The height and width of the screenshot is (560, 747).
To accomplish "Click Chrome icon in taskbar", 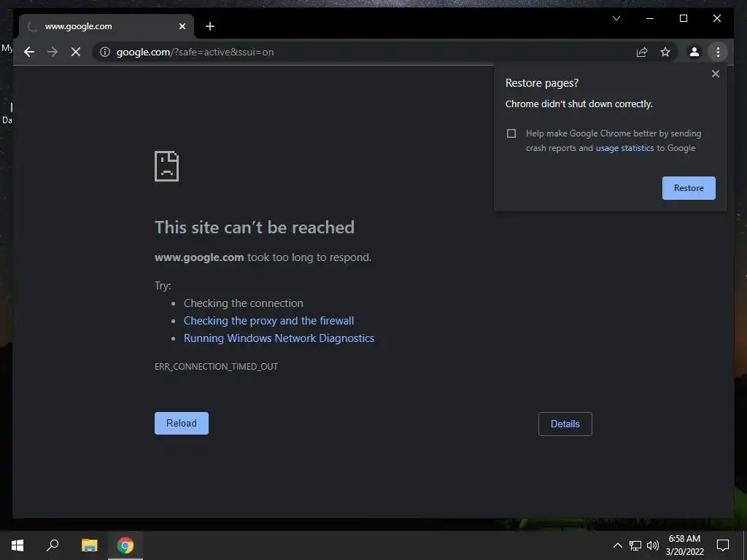I will click(125, 545).
